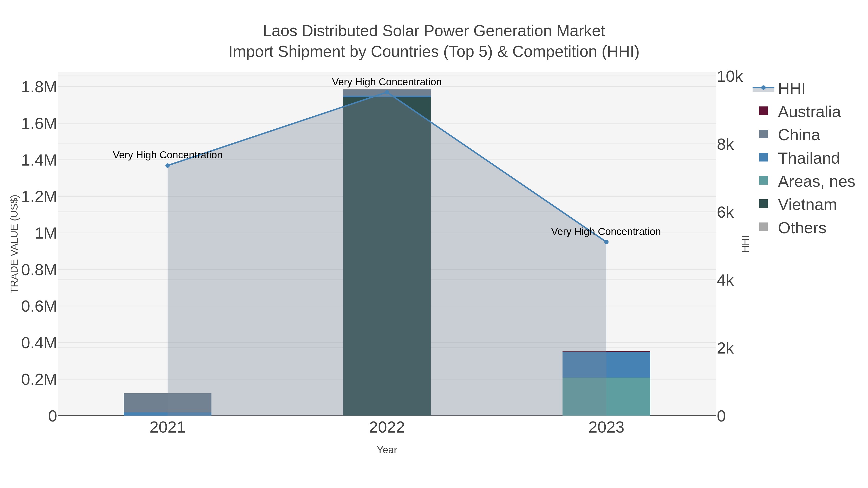Click the 1.6M y-axis tick label
This screenshot has width=868, height=488.
[x=39, y=124]
